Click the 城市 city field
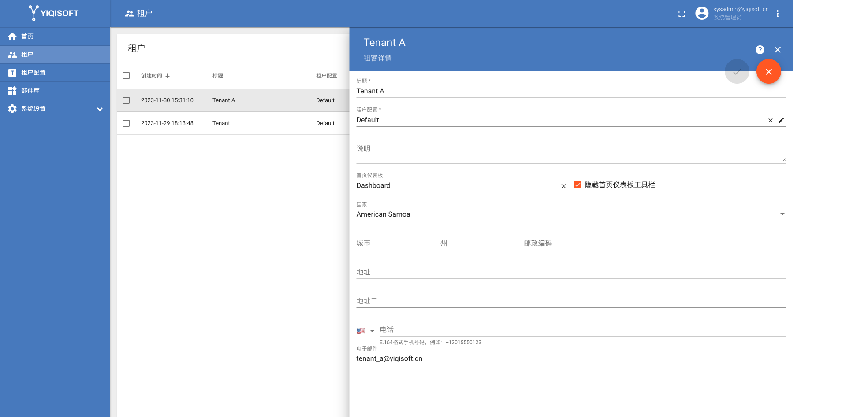The image size is (868, 417). [396, 244]
